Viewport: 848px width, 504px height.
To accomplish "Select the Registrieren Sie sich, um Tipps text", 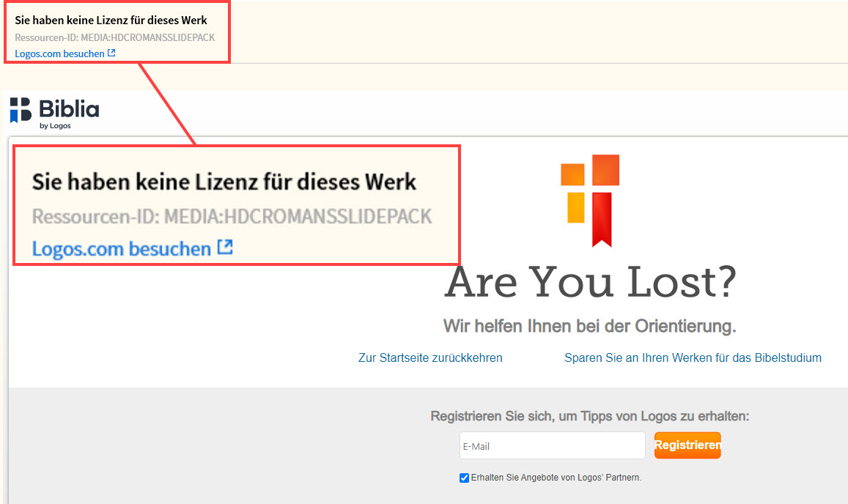I will pos(589,416).
